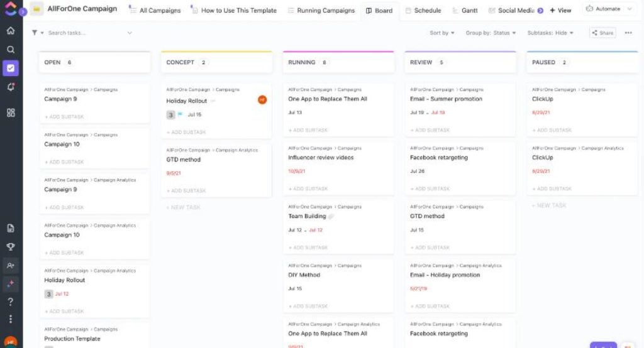Viewport: 644px width, 348px height.
Task: Click New Task in Paused column
Action: [549, 205]
